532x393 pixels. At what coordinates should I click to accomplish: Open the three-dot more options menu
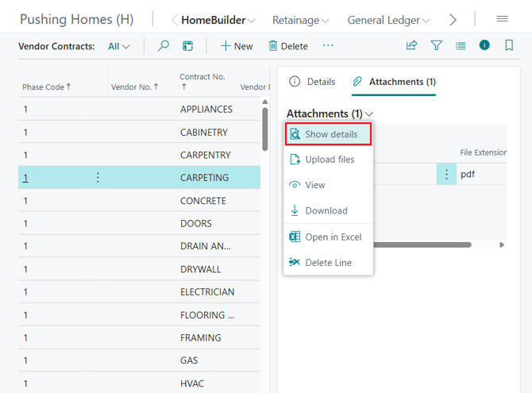[x=328, y=45]
